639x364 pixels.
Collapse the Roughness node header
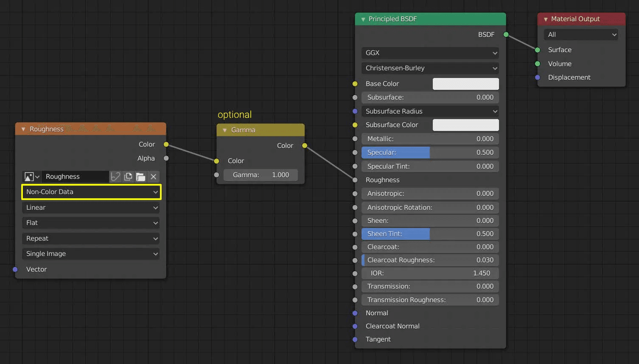pos(22,129)
